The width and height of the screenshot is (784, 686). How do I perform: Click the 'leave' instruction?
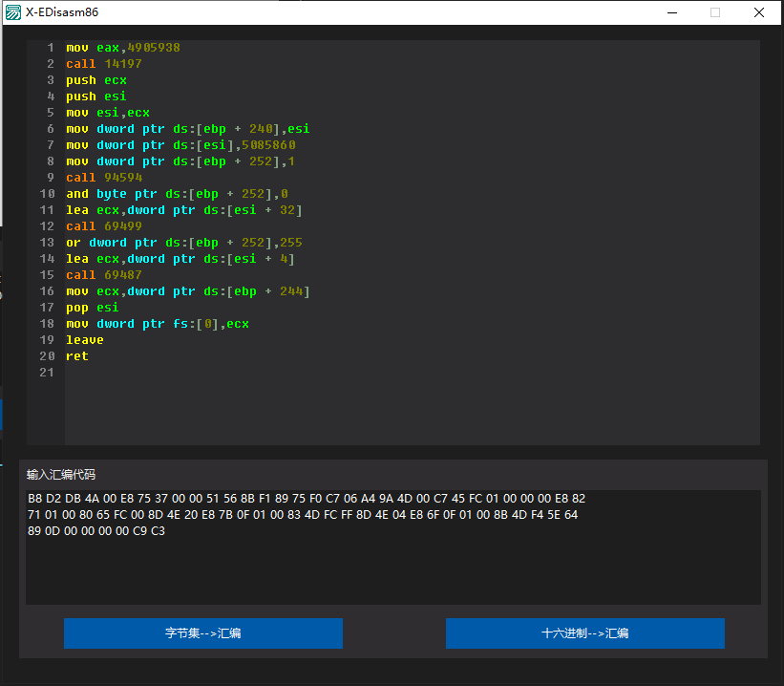pos(85,340)
